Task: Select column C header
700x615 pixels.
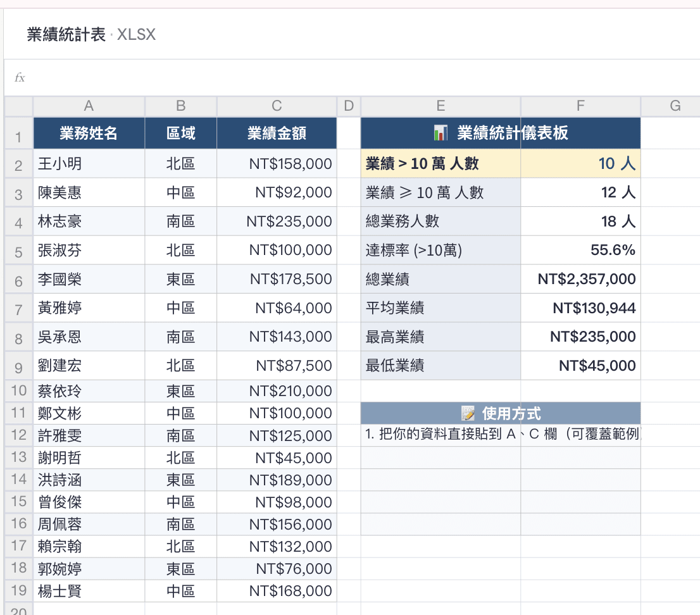Action: (x=277, y=106)
